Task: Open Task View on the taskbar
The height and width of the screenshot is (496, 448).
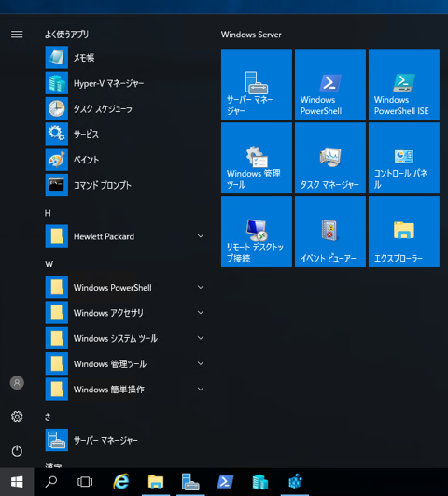Action: pyautogui.click(x=85, y=482)
